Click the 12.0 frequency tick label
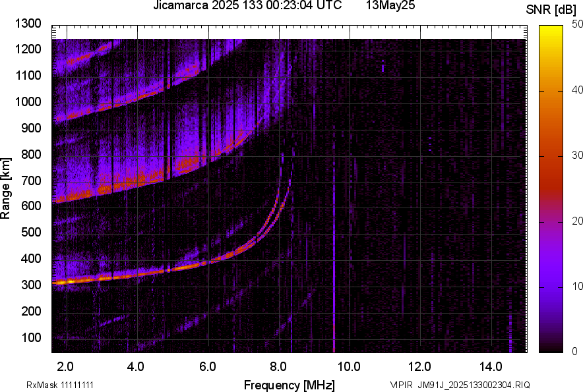This screenshot has height=392, width=583. tap(419, 367)
